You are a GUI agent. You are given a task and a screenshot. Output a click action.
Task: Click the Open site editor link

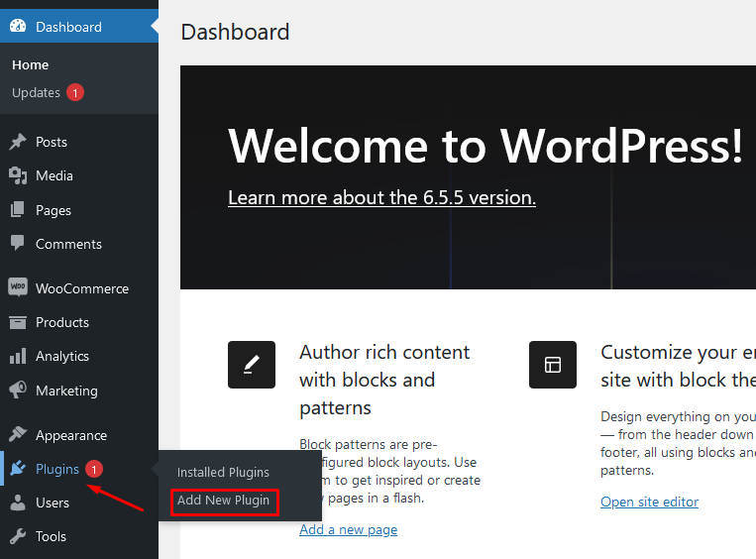(649, 502)
